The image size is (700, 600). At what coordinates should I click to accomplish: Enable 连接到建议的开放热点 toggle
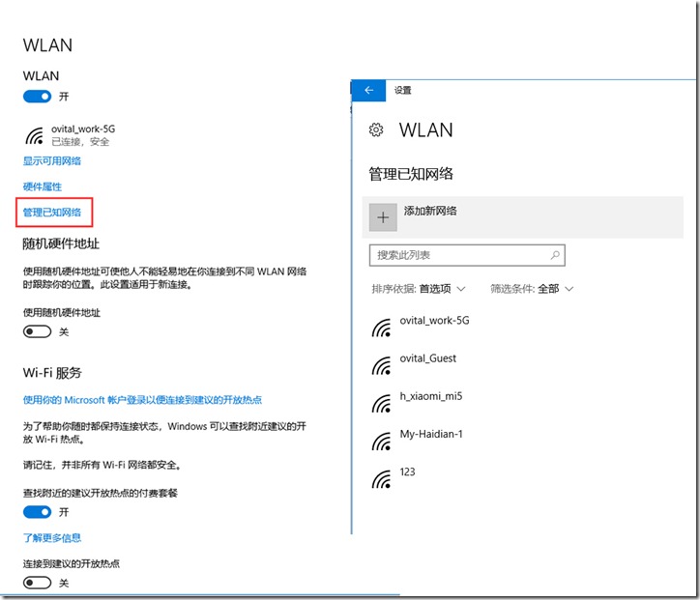pos(37,583)
